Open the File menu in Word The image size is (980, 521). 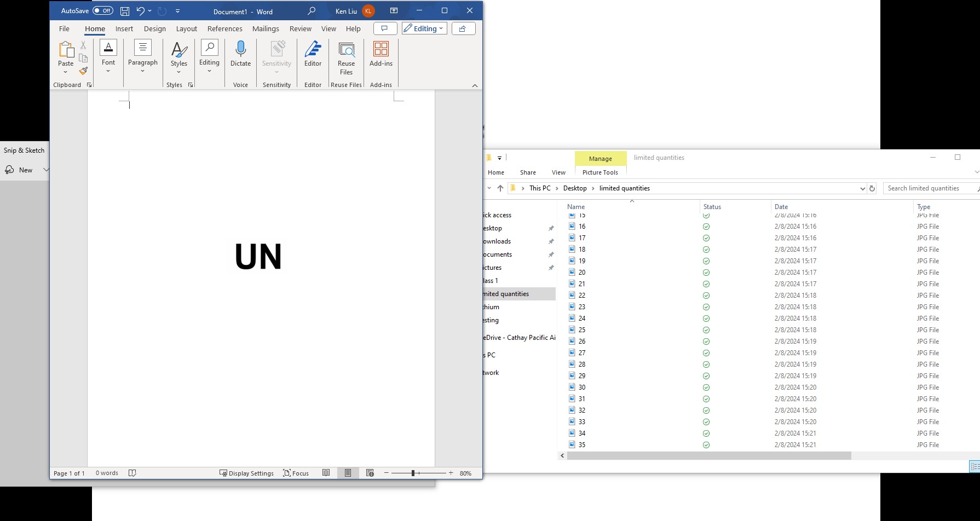64,28
